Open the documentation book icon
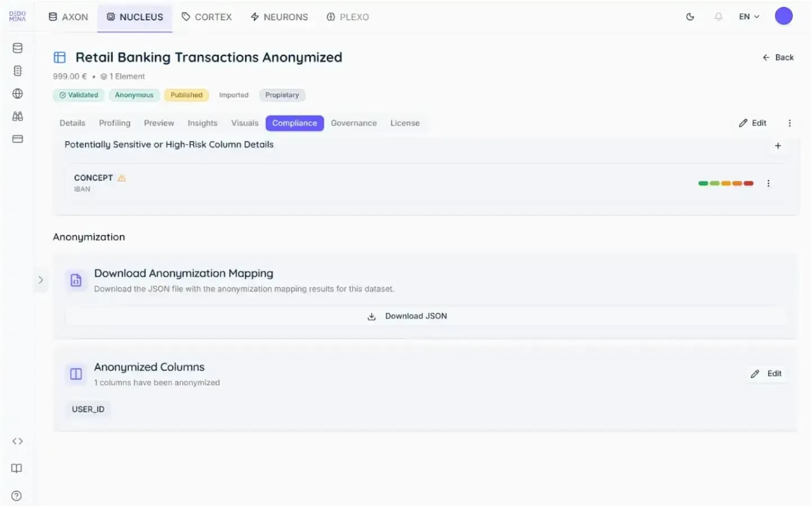The height and width of the screenshot is (507, 812). pos(17,468)
